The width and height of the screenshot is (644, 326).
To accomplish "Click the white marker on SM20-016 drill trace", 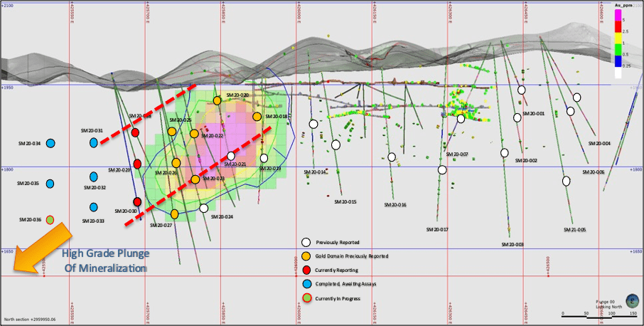I will tap(392, 157).
